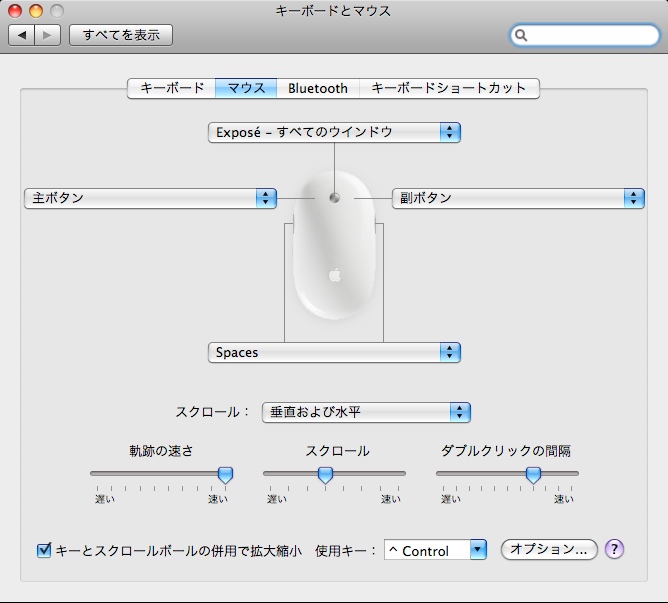Click the ダブルクリックの間隔 slider thumb

click(x=533, y=474)
